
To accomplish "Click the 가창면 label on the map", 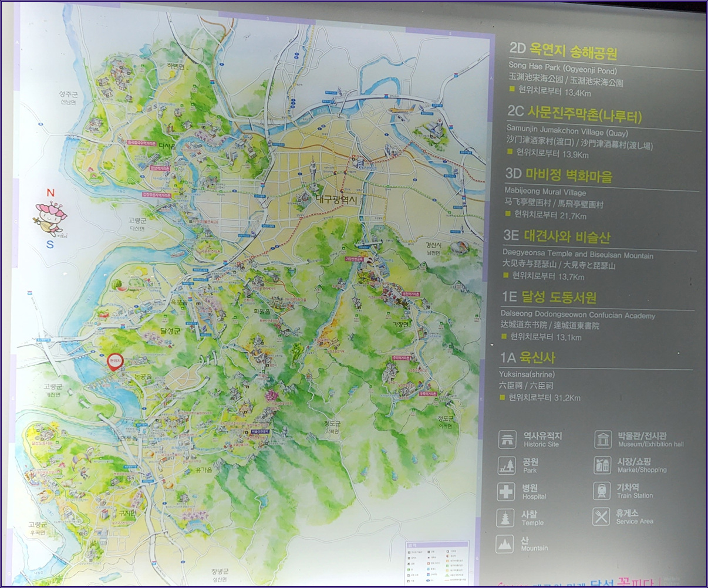I will pos(400,325).
